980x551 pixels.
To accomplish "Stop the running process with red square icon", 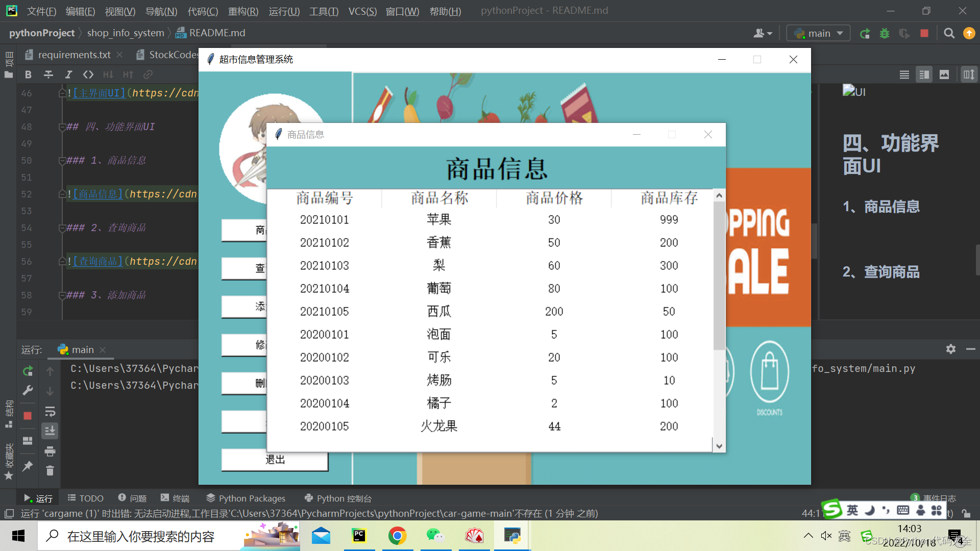I will click(924, 33).
